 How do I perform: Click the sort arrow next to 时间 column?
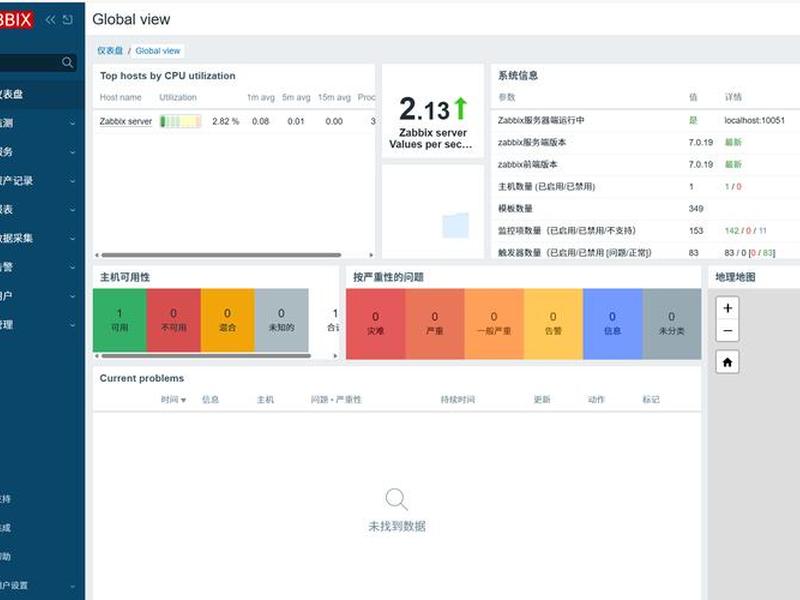(x=183, y=400)
